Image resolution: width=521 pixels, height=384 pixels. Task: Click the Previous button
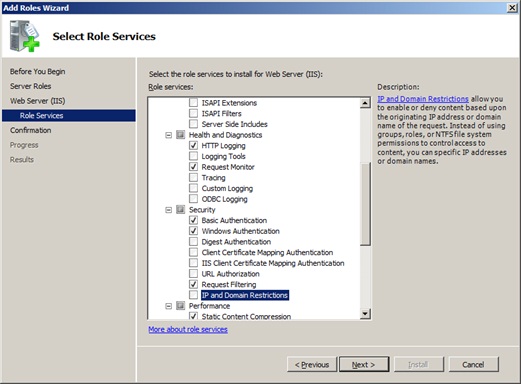click(x=312, y=364)
